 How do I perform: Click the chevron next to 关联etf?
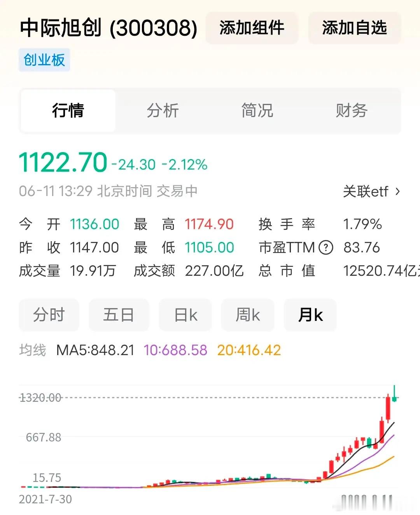(397, 191)
